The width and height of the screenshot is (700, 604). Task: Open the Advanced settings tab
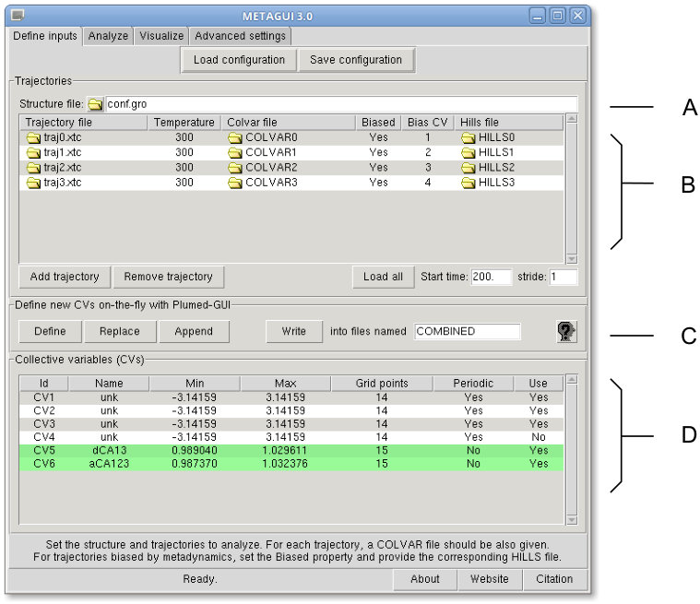240,36
